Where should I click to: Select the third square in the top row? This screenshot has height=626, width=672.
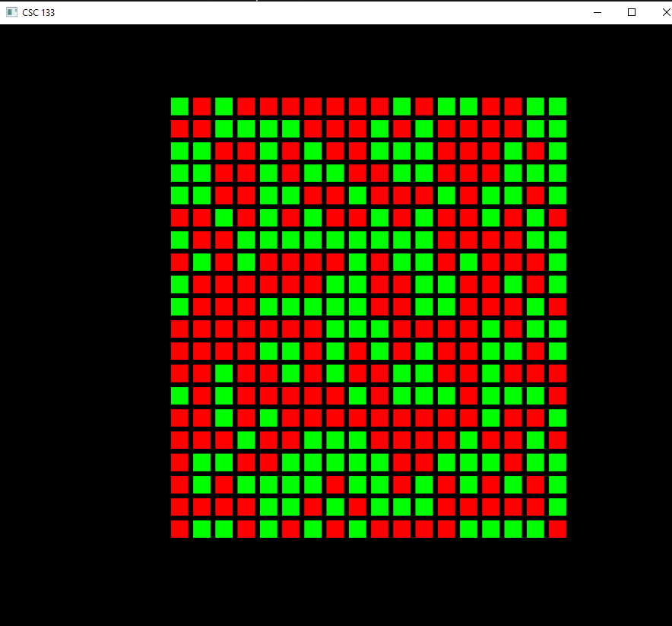pyautogui.click(x=223, y=106)
